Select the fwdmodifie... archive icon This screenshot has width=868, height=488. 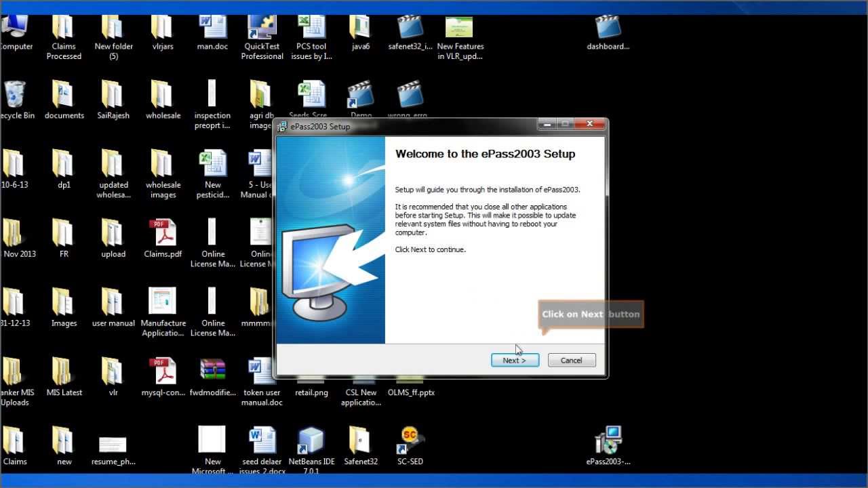coord(212,371)
